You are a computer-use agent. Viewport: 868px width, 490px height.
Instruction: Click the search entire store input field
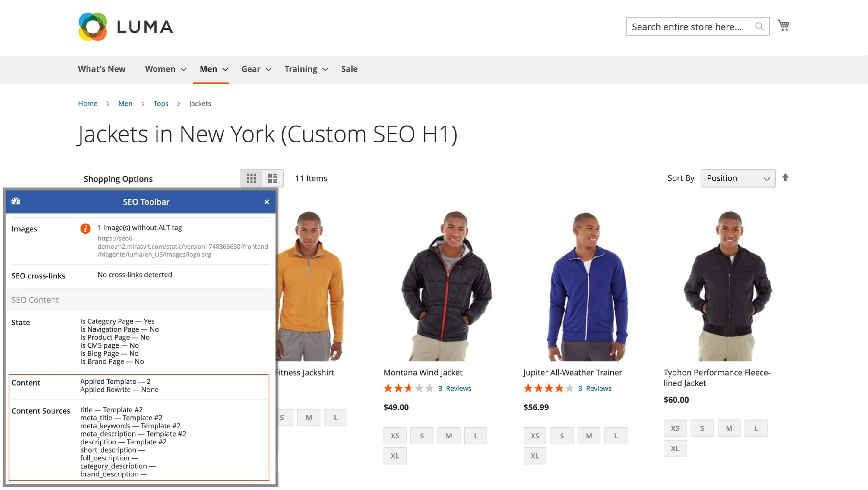pos(691,26)
